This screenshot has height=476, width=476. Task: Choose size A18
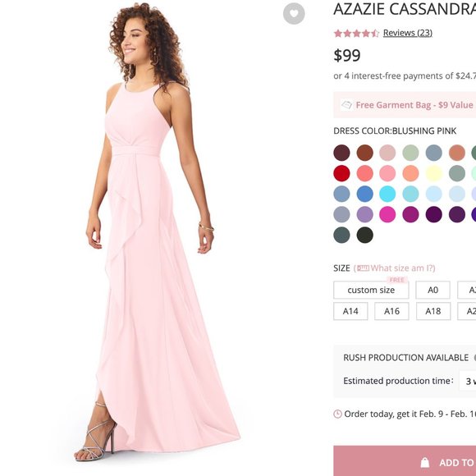click(433, 311)
